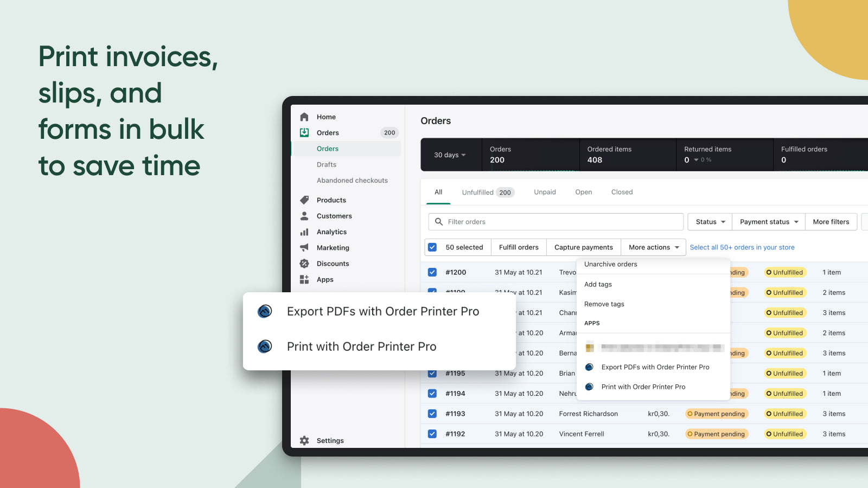Viewport: 868px width, 488px height.
Task: Switch to the Unfulfilled tab
Action: tap(486, 192)
